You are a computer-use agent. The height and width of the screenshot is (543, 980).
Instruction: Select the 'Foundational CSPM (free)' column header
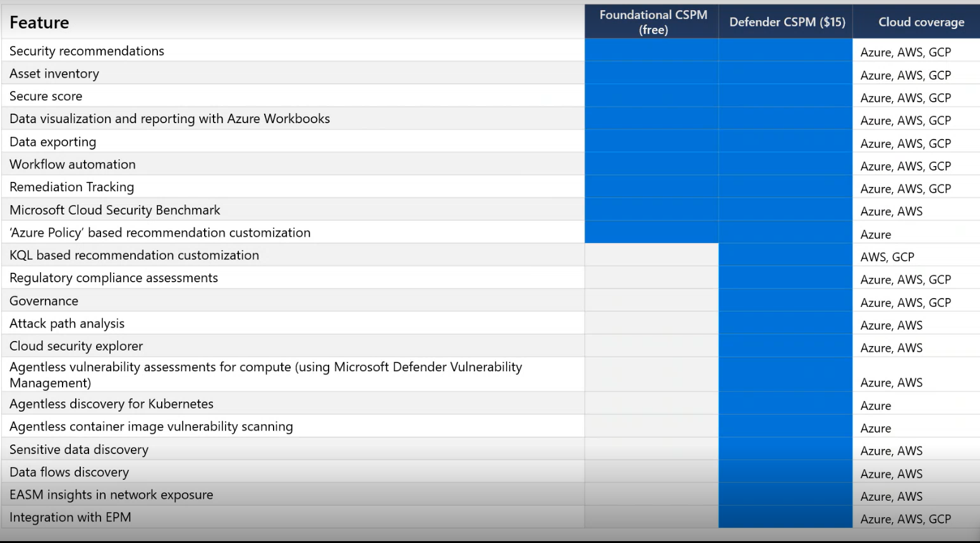point(653,22)
